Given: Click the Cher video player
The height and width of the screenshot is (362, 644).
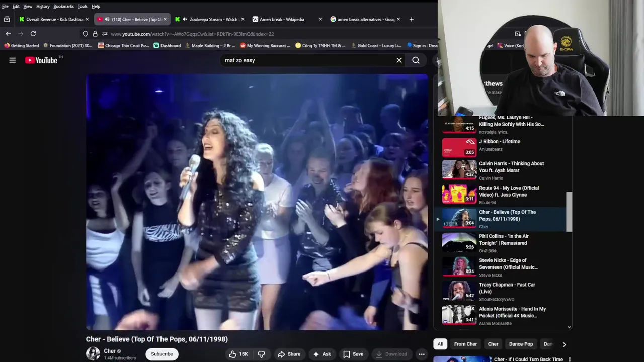Looking at the screenshot, I should coord(257,202).
